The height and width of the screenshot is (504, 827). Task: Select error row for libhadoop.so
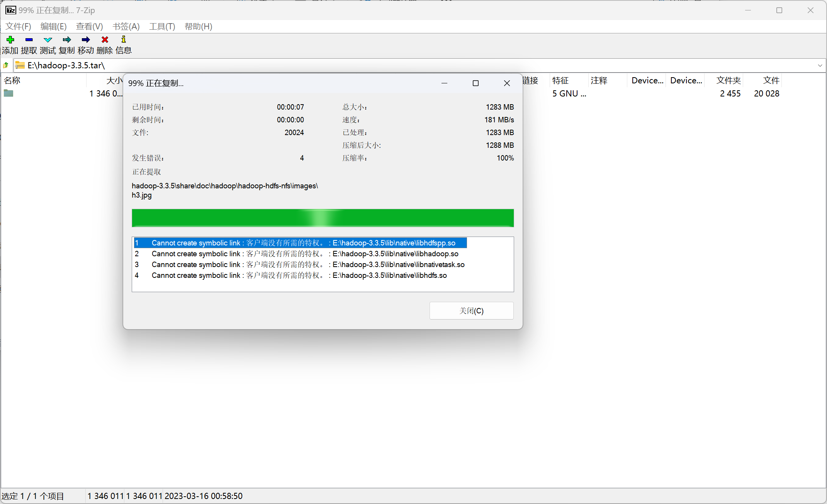pos(304,254)
